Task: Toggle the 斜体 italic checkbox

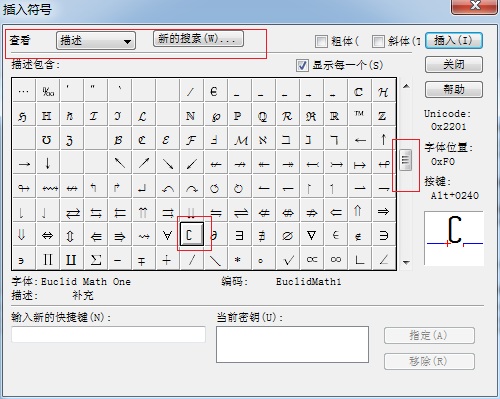Action: [378, 41]
